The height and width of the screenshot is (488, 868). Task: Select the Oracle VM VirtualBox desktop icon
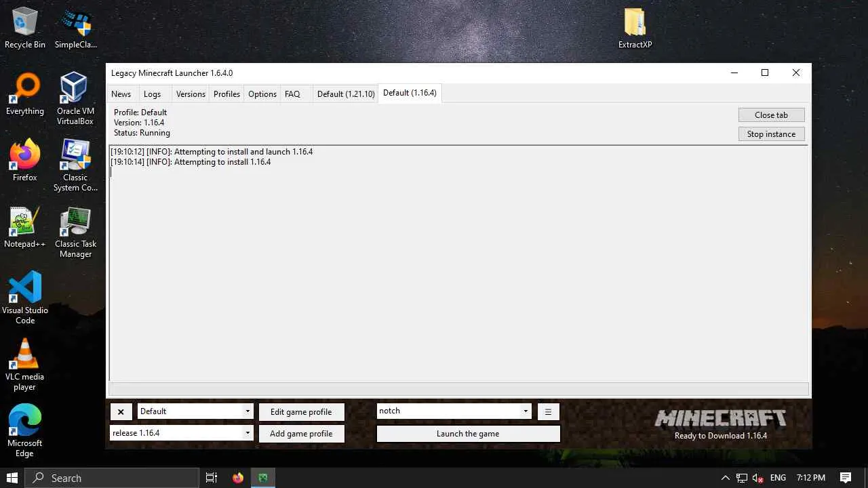[75, 99]
